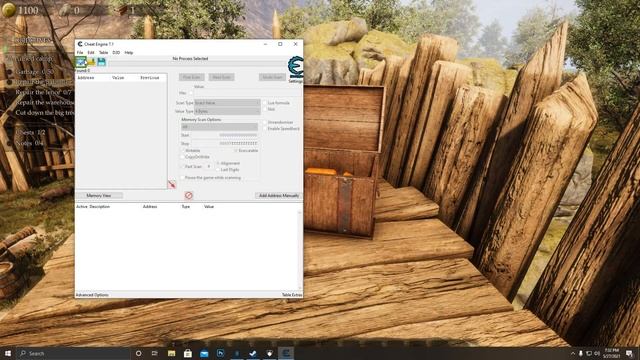Toggle the Hex checkbox
The height and width of the screenshot is (360, 640).
[191, 93]
